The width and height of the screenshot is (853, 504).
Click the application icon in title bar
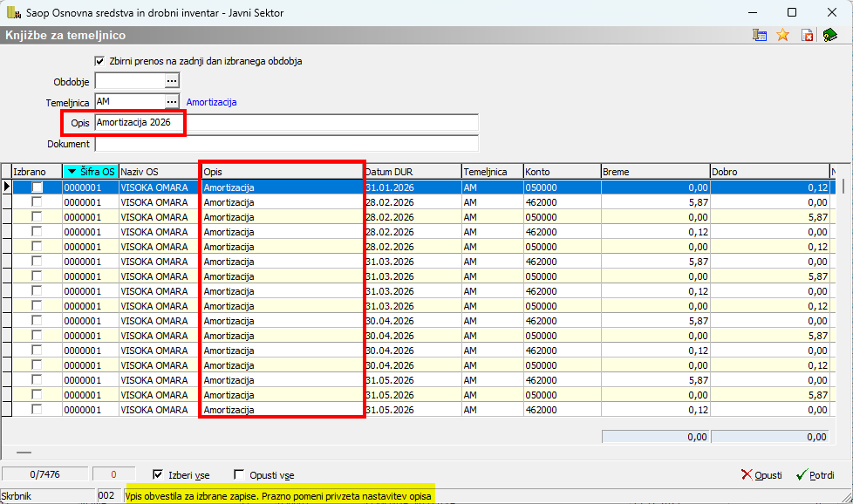click(13, 13)
